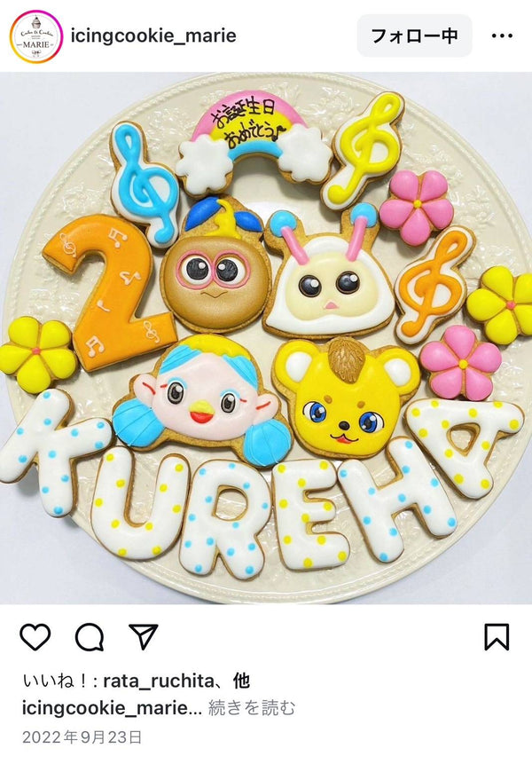Image resolution: width=532 pixels, height=764 pixels.
Task: View the list of others who liked (他)
Action: (241, 681)
